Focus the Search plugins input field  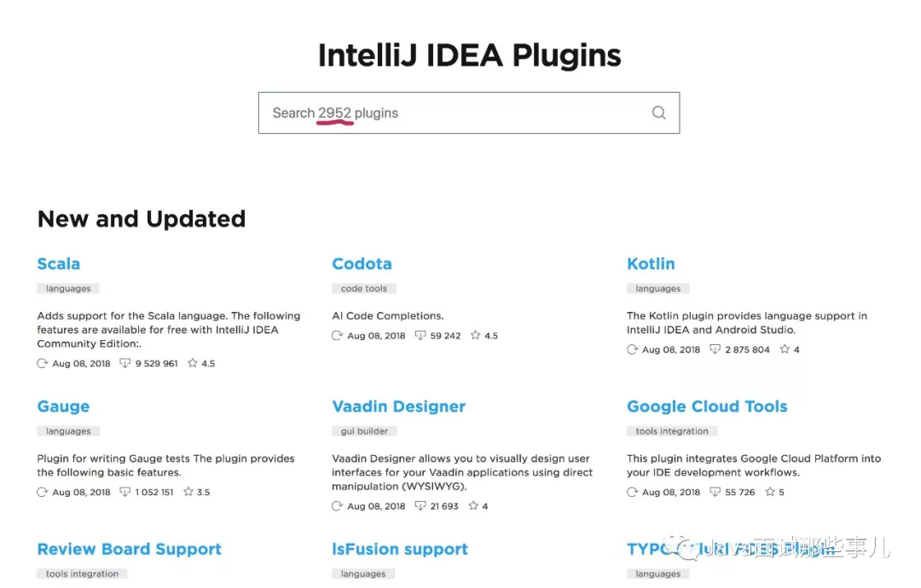(452, 112)
